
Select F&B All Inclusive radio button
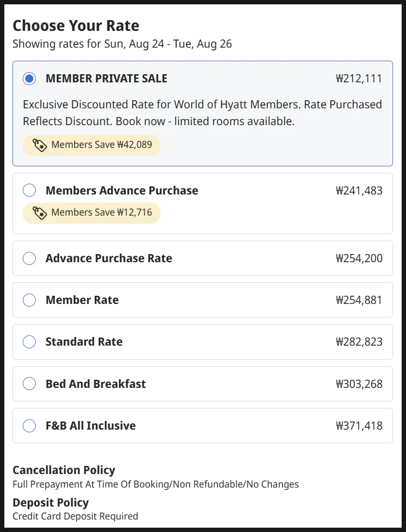29,425
